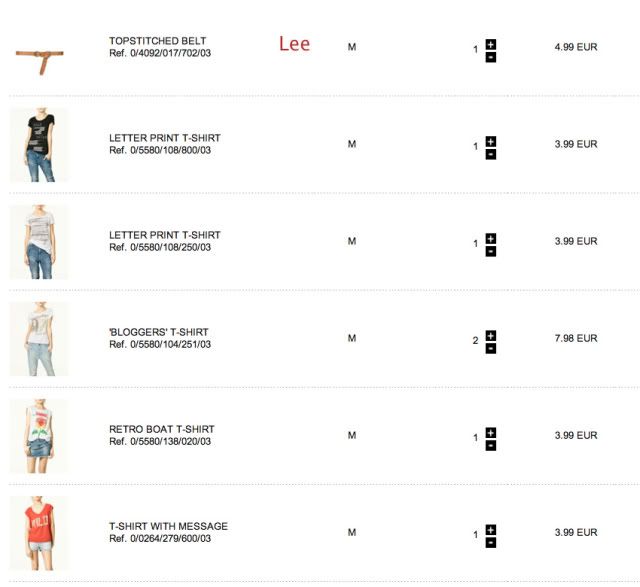Click the red Lee label
The image size is (640, 587).
(294, 44)
